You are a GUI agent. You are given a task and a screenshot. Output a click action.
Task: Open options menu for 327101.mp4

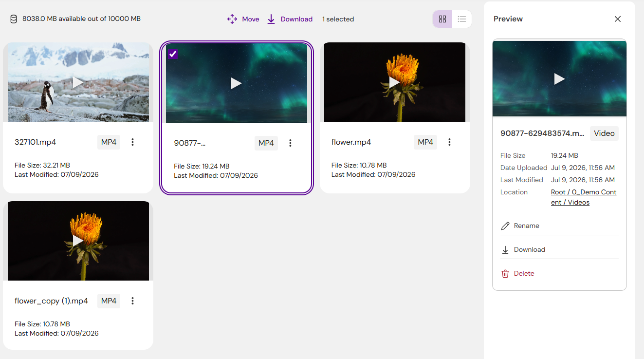[x=132, y=142]
